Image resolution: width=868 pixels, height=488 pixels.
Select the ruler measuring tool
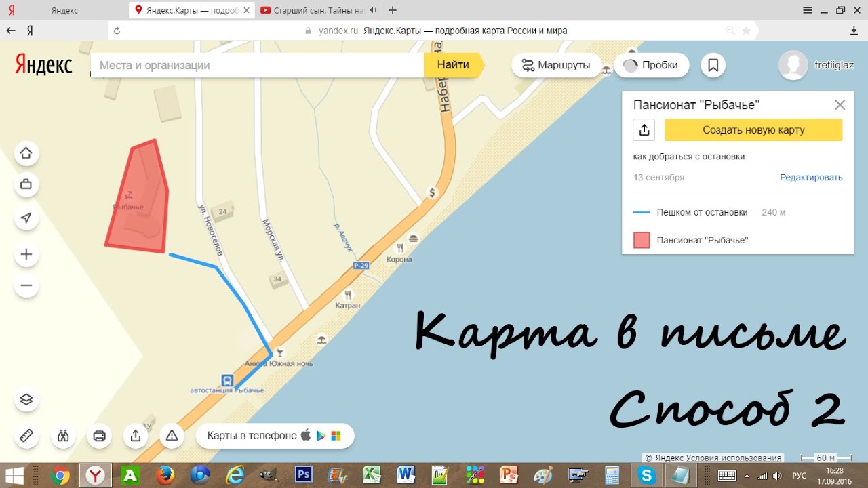pyautogui.click(x=26, y=436)
